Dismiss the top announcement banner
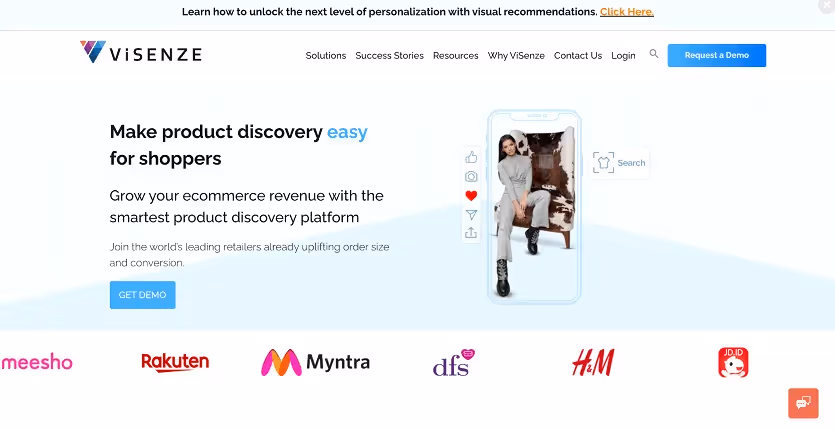 (826, 4)
